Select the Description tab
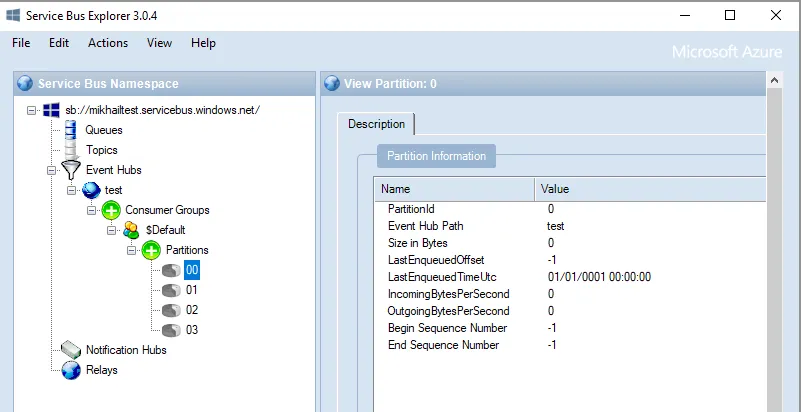The height and width of the screenshot is (412, 801). click(376, 124)
